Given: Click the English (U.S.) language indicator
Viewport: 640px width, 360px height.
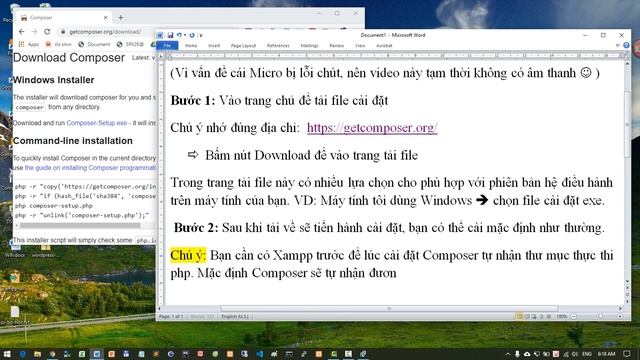Looking at the screenshot, I should click(x=235, y=317).
